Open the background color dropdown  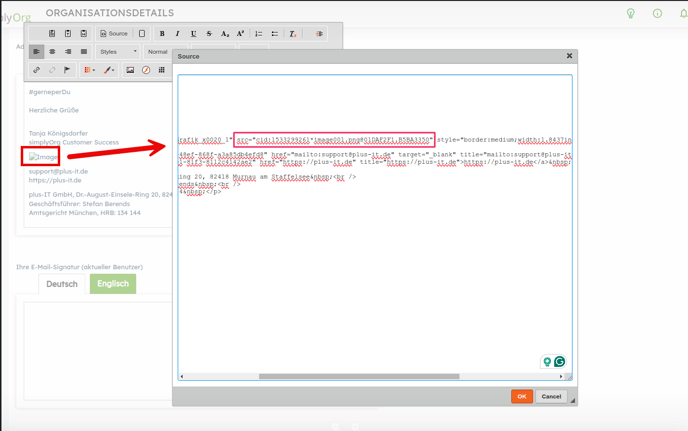click(109, 70)
